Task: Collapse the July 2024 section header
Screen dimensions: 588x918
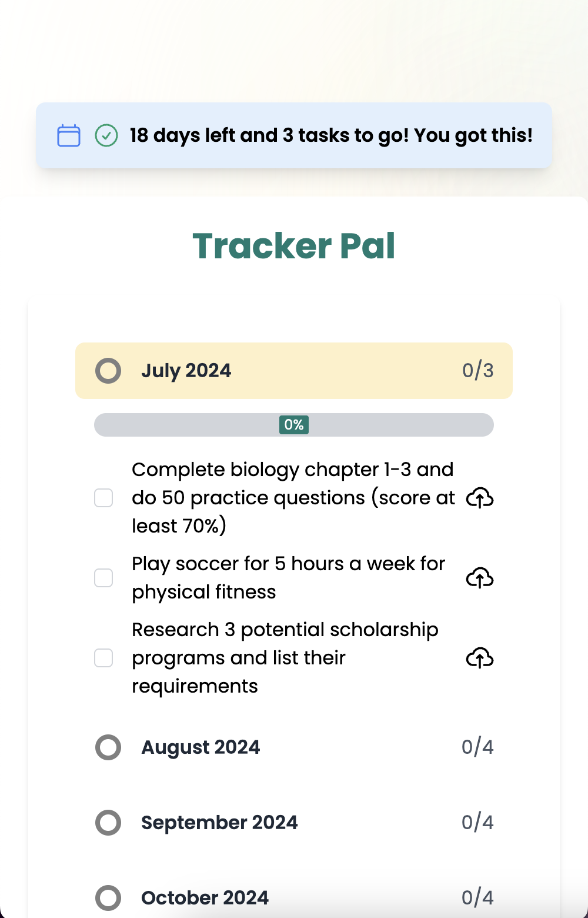Action: [294, 371]
